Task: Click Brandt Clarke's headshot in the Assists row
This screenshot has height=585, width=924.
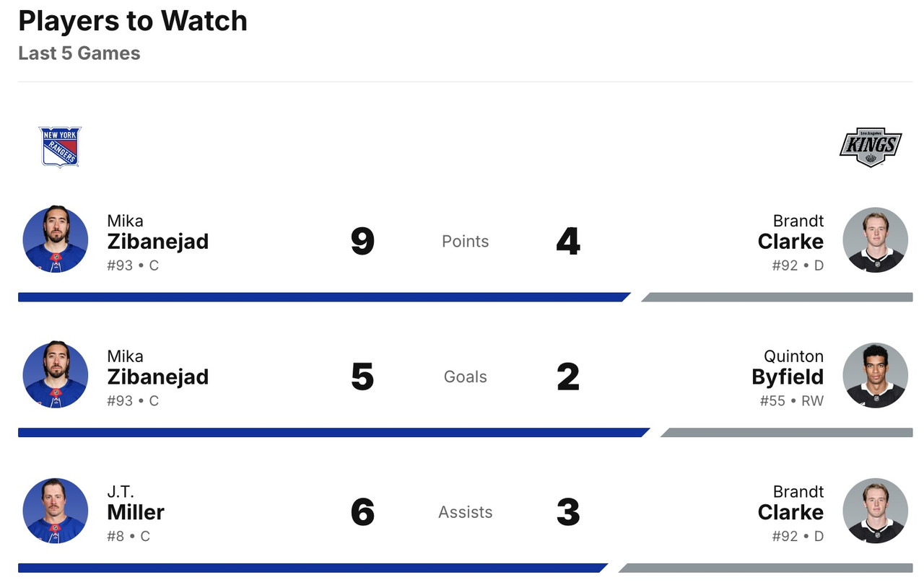Action: click(875, 511)
